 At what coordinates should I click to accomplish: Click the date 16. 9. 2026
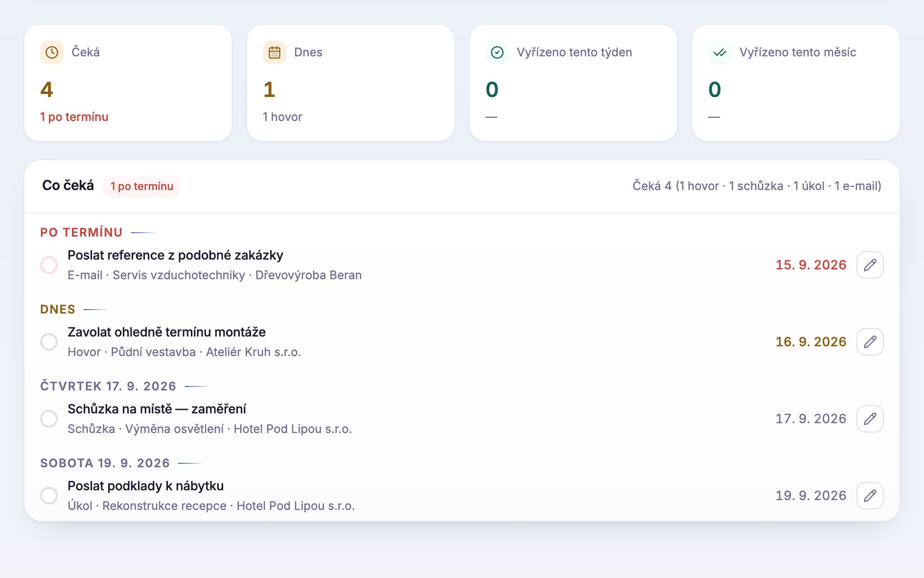point(811,342)
